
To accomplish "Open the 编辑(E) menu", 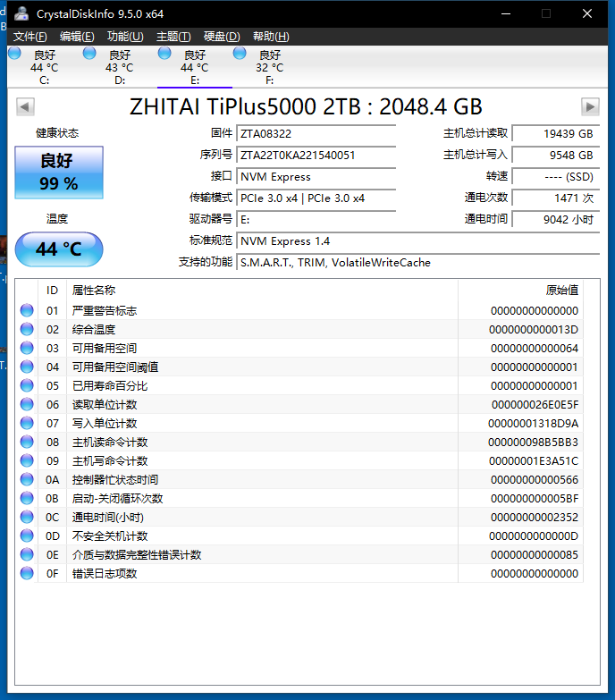I will point(77,36).
